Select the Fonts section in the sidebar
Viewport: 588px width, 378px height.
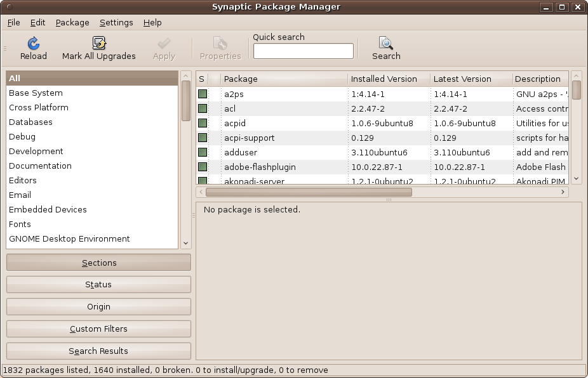[20, 224]
